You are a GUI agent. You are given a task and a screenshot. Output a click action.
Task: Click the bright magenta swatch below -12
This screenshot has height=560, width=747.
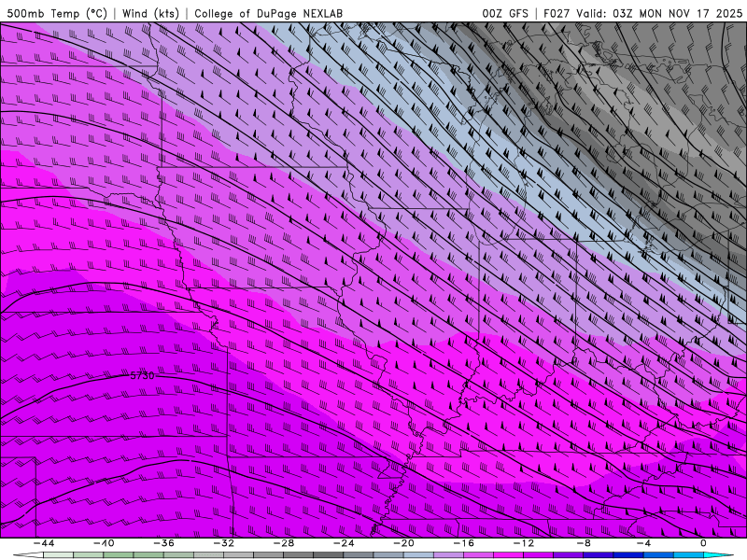[508, 555]
